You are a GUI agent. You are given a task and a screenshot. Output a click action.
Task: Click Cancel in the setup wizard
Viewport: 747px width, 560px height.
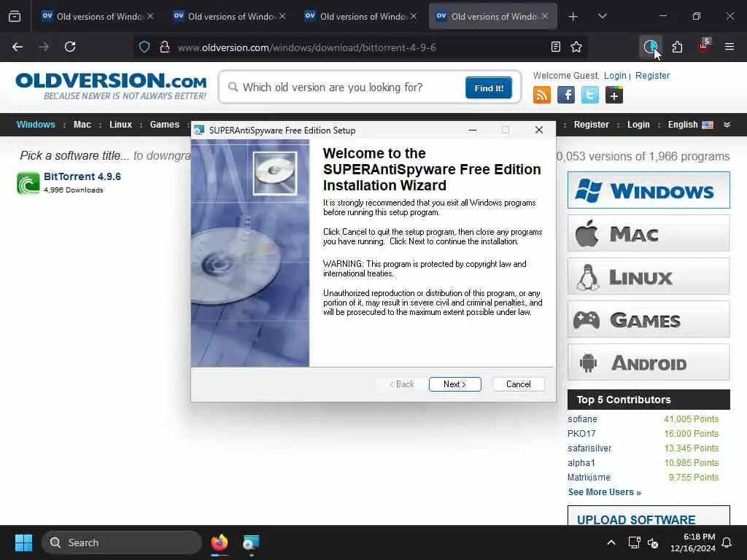[x=519, y=384]
